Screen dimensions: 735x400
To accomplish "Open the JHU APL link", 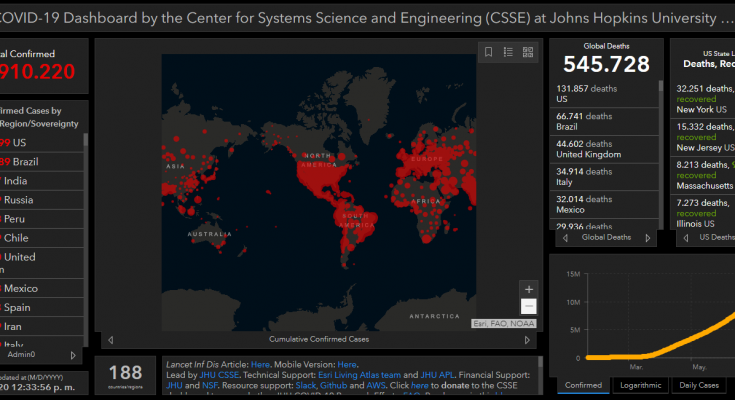I will point(437,375).
